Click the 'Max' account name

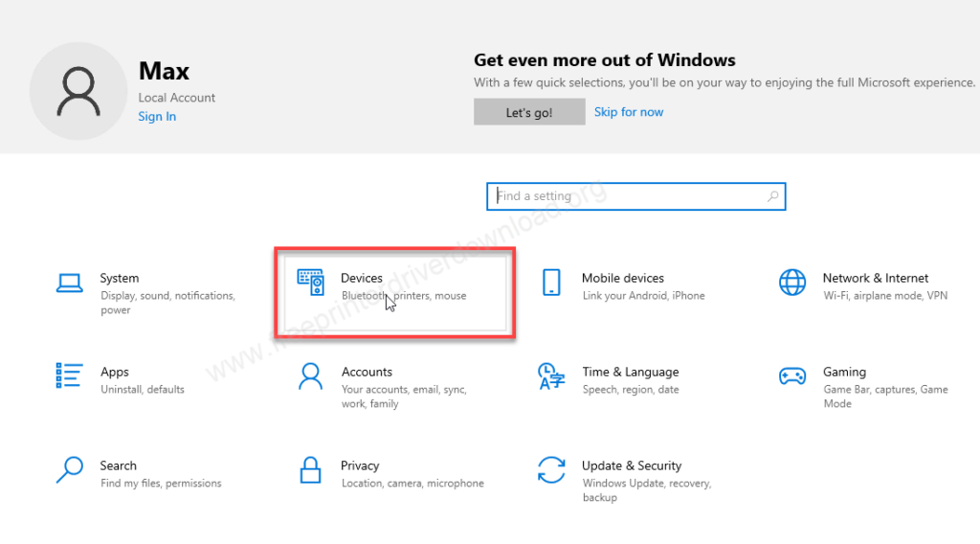click(x=164, y=71)
